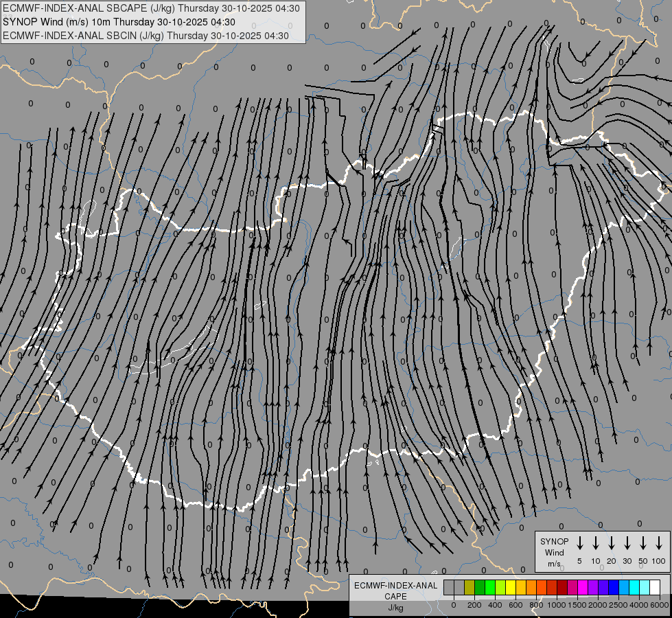Click the '2000' tick label in CAPE scale

click(598, 605)
